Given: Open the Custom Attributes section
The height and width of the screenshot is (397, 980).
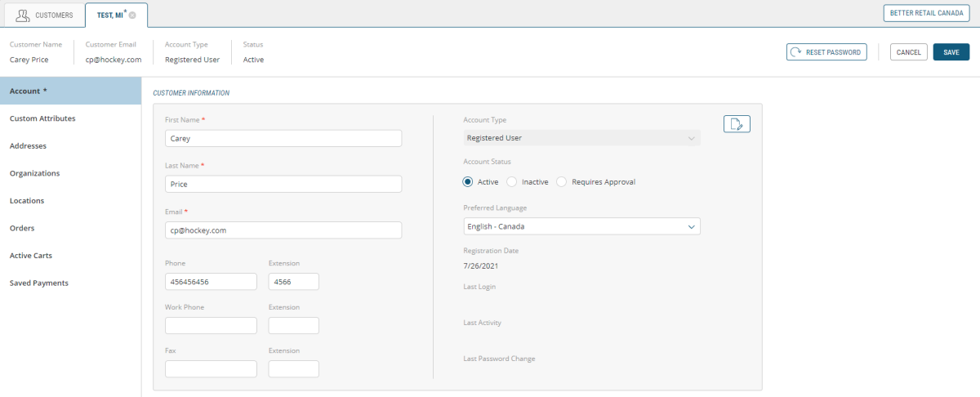Looking at the screenshot, I should pyautogui.click(x=42, y=118).
